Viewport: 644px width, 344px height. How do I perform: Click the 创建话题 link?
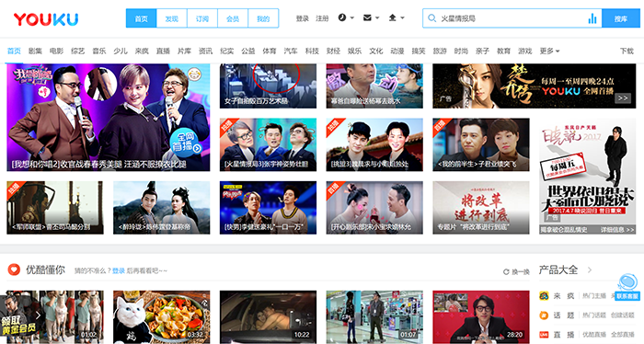(x=622, y=315)
